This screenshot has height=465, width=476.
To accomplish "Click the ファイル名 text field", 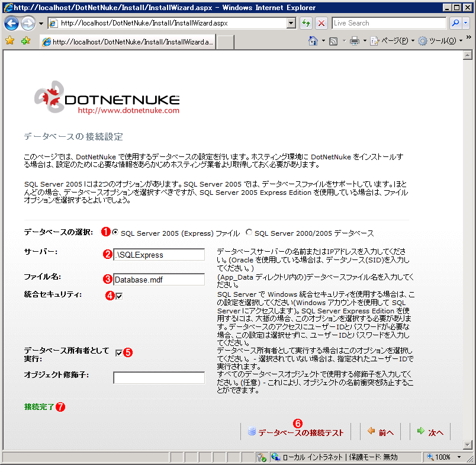I will [159, 280].
